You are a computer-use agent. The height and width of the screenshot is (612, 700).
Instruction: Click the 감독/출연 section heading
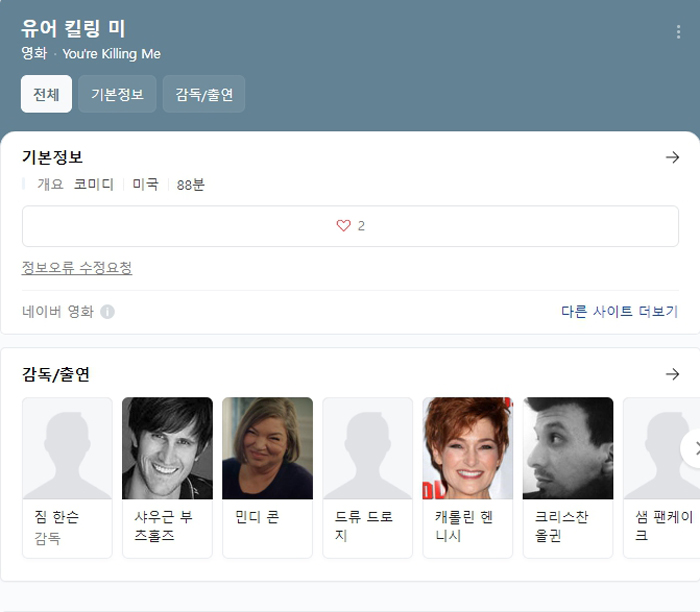pyautogui.click(x=56, y=374)
